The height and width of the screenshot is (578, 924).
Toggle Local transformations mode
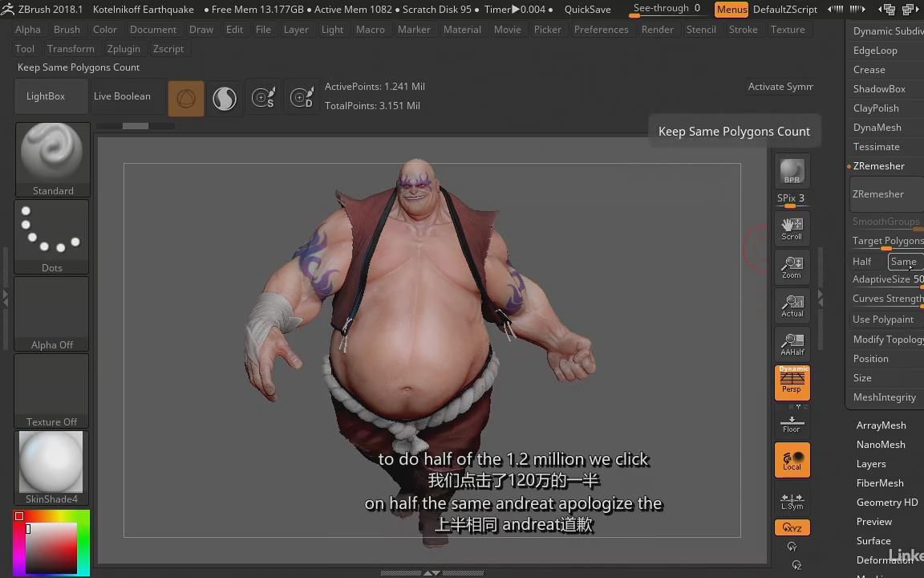(792, 459)
